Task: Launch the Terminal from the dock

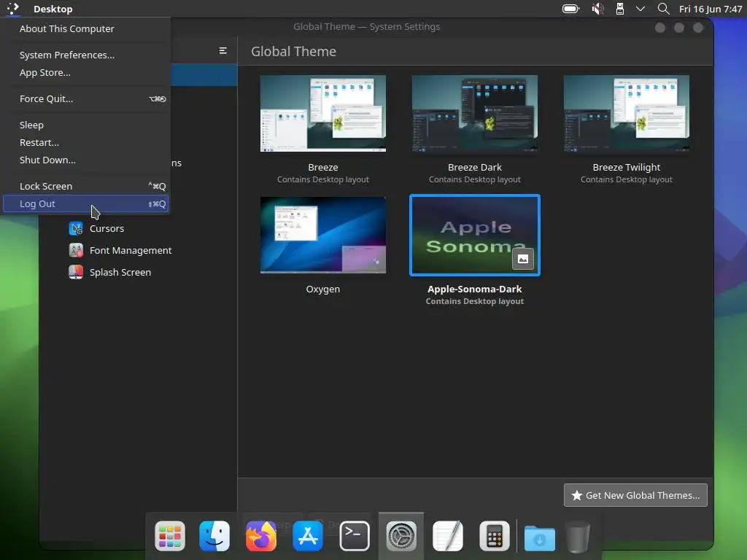Action: [355, 536]
